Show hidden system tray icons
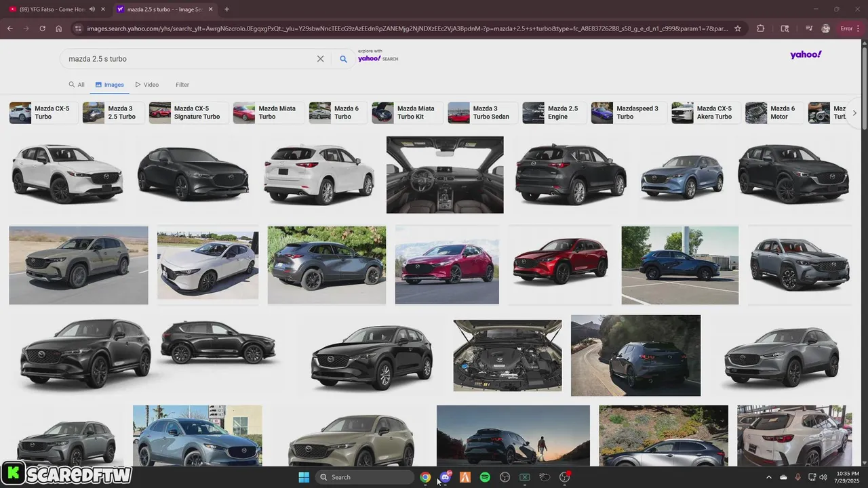The image size is (868, 488). point(768,477)
